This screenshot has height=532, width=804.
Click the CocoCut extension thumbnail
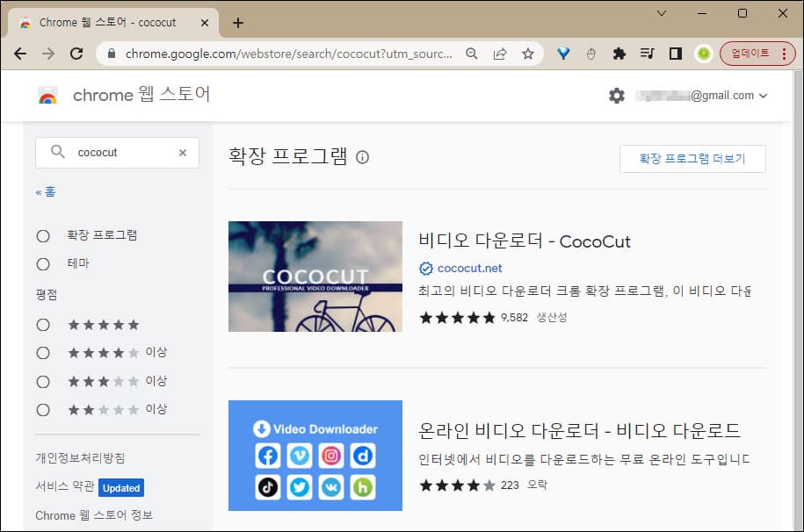tap(315, 276)
